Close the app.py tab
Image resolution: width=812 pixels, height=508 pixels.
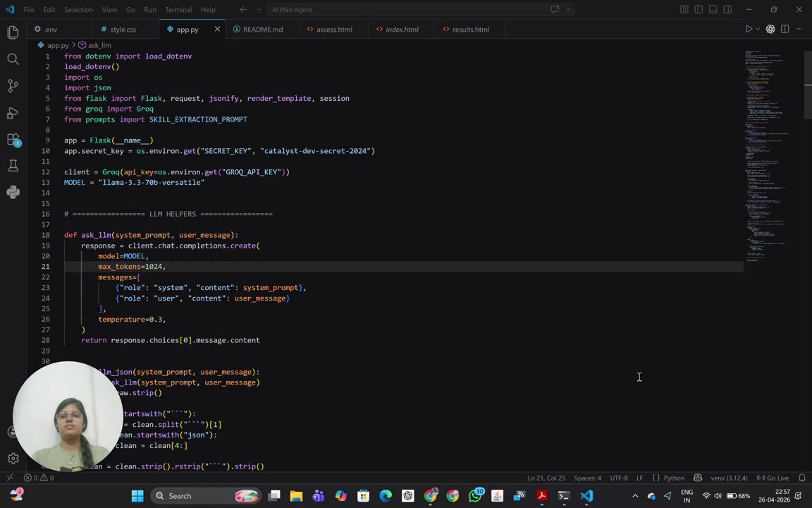pos(217,29)
